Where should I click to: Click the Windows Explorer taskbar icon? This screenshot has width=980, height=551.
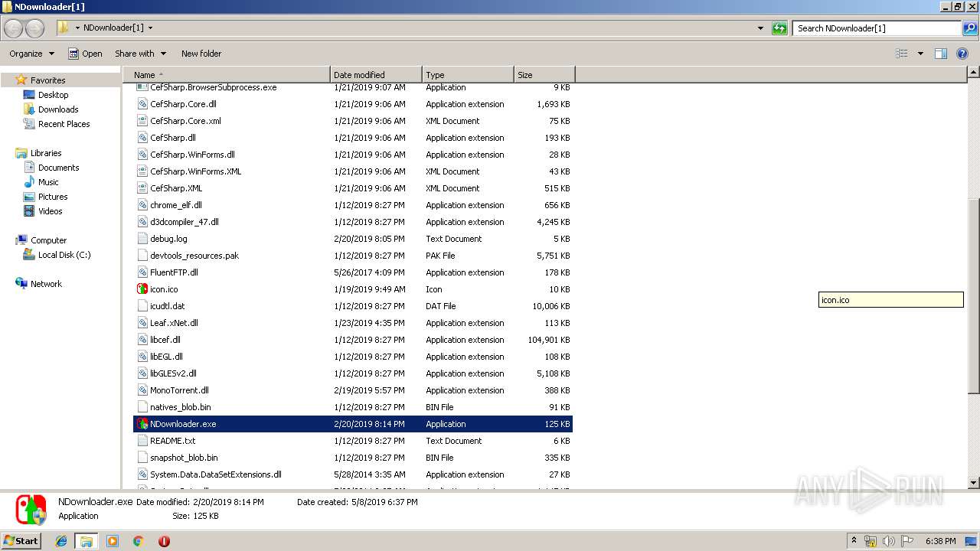87,541
